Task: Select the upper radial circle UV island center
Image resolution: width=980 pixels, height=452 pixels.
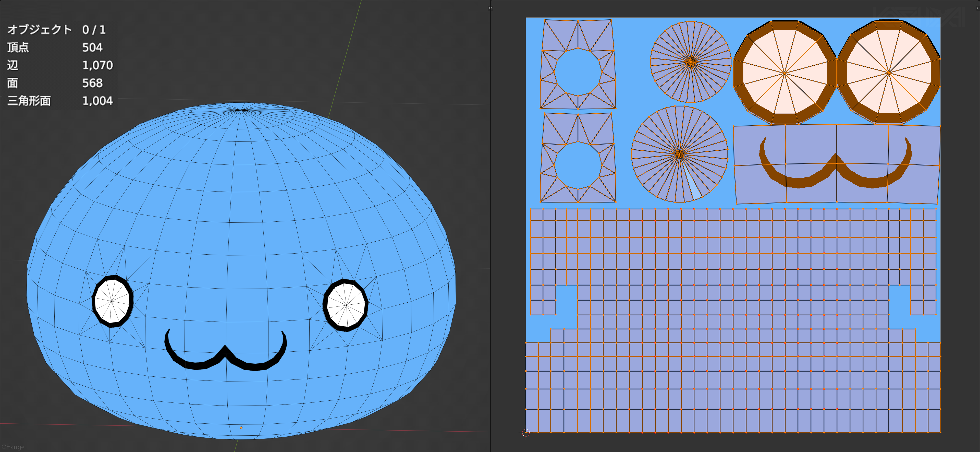Action: click(x=691, y=62)
